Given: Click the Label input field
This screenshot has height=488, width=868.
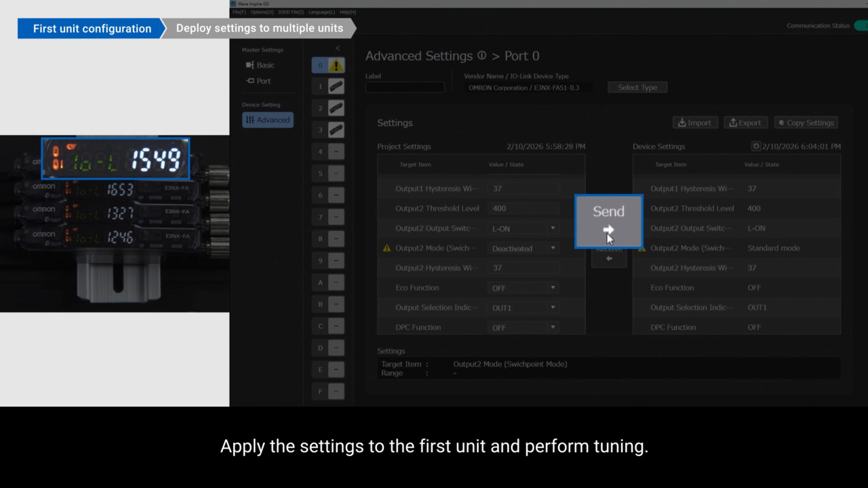Looking at the screenshot, I should pyautogui.click(x=405, y=87).
